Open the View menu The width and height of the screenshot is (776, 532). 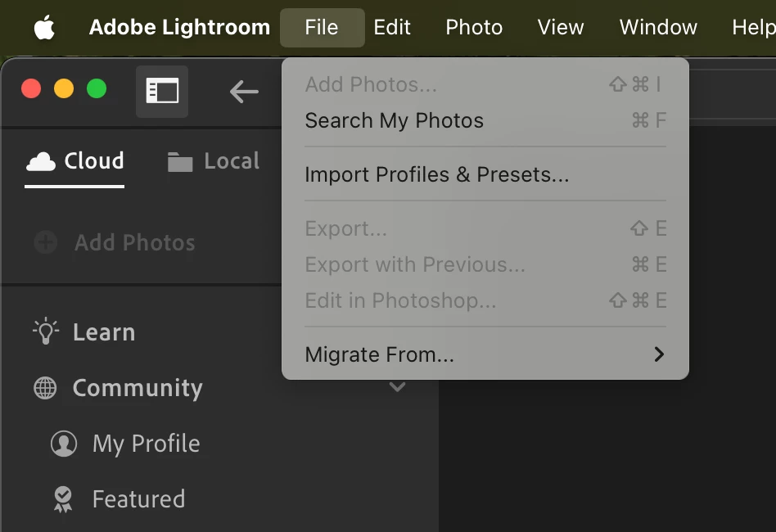point(561,27)
